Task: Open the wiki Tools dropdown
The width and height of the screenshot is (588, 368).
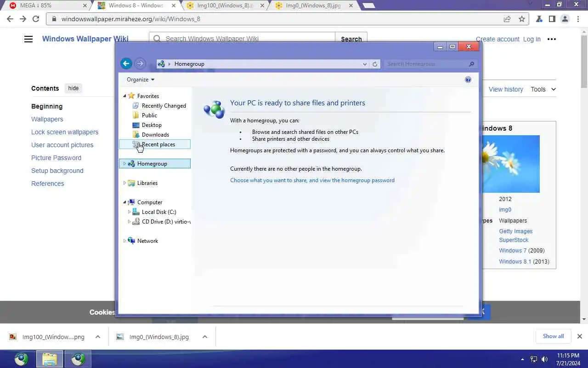Action: pyautogui.click(x=543, y=89)
